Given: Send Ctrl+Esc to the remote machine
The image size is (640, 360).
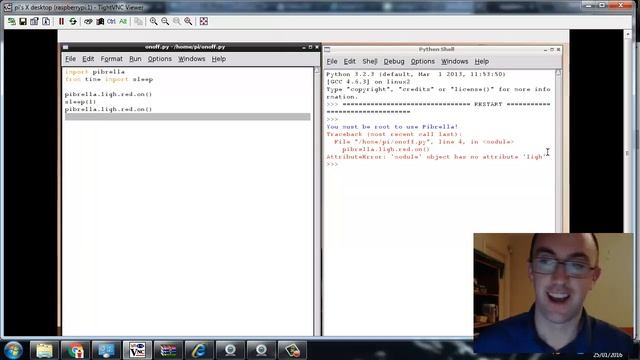Looking at the screenshot, I should coord(100,21).
